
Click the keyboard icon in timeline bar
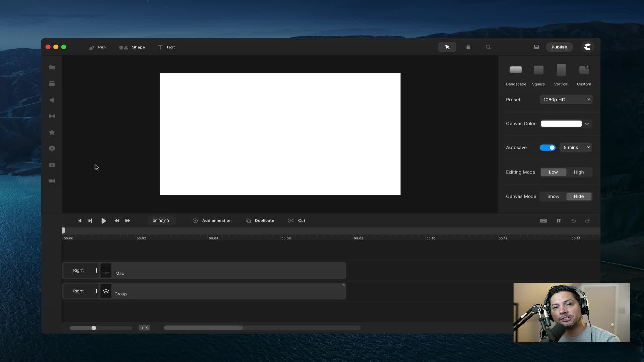pos(544,221)
